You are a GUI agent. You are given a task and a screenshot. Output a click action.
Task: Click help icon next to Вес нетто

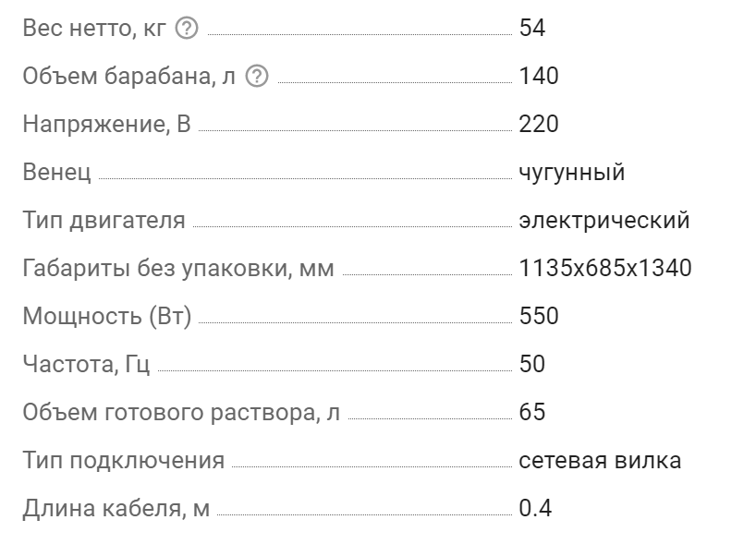pyautogui.click(x=187, y=29)
